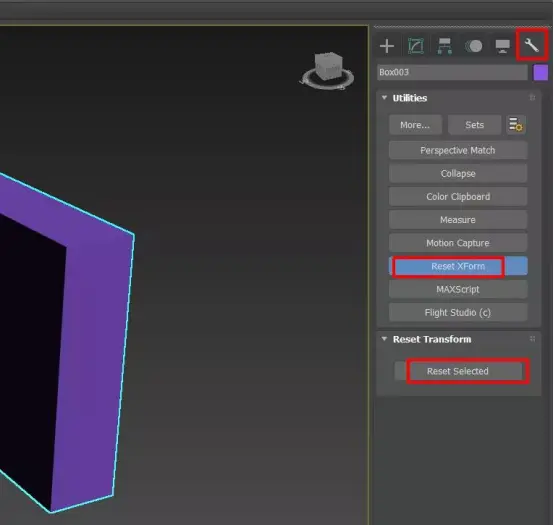Screen dimensions: 554x525
Task: Activate the Measure utility
Action: point(458,220)
